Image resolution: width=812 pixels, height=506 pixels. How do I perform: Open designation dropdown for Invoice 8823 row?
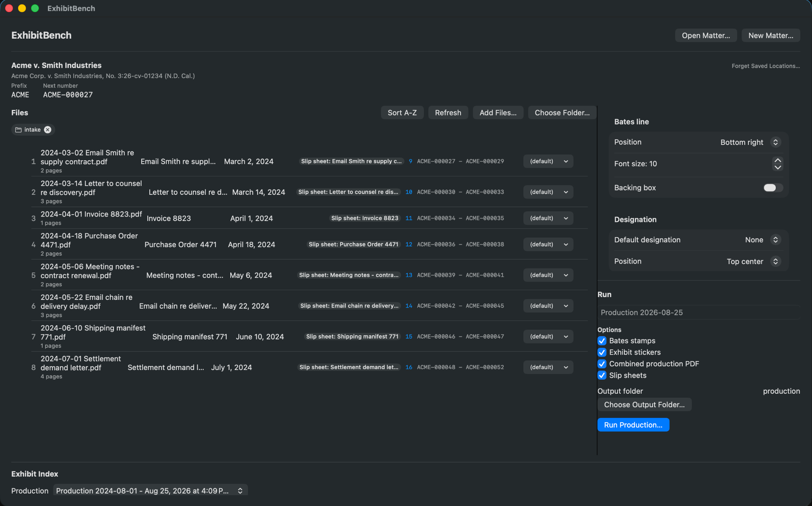(x=548, y=218)
